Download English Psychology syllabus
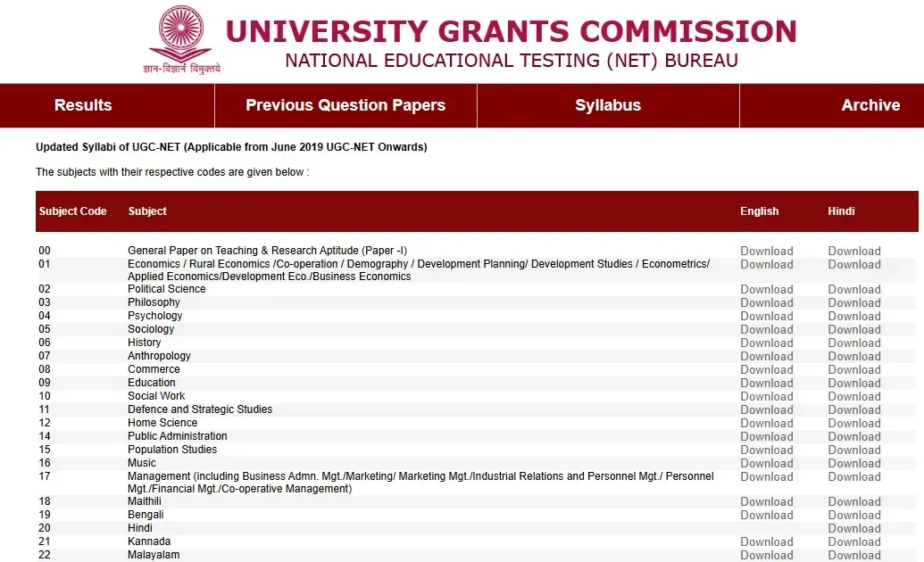The height and width of the screenshot is (562, 924). click(x=767, y=317)
